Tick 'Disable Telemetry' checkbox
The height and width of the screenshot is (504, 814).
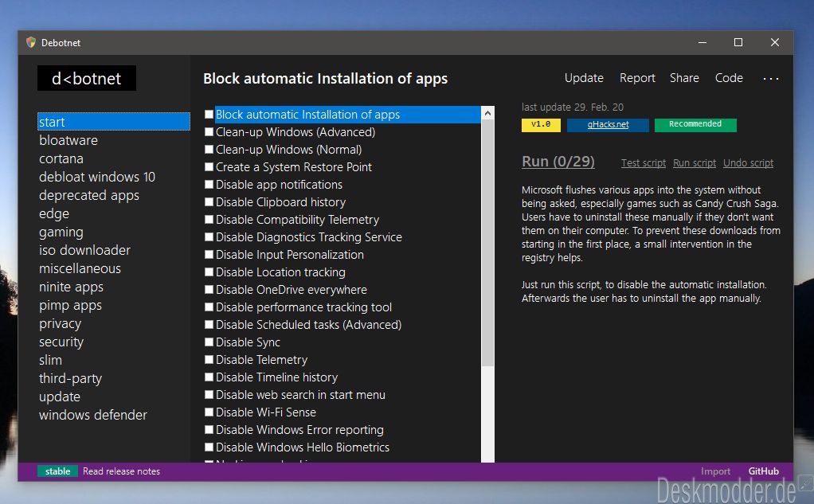209,360
